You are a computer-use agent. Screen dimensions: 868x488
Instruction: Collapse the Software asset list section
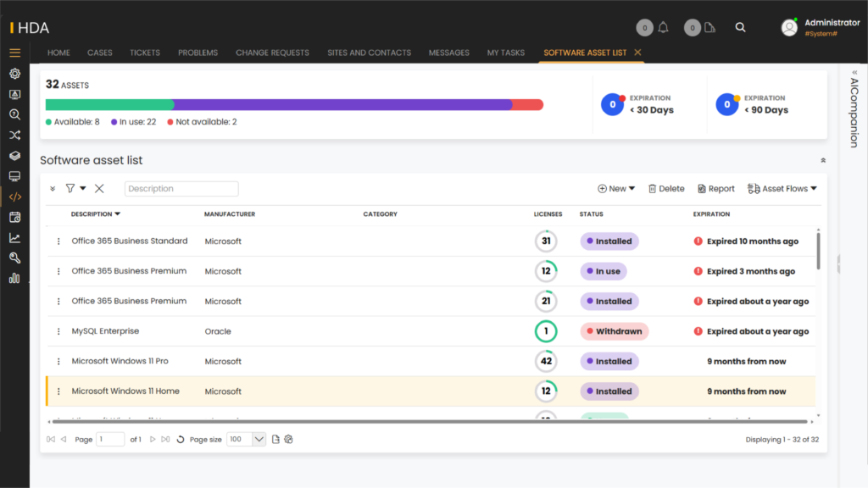pos(823,160)
